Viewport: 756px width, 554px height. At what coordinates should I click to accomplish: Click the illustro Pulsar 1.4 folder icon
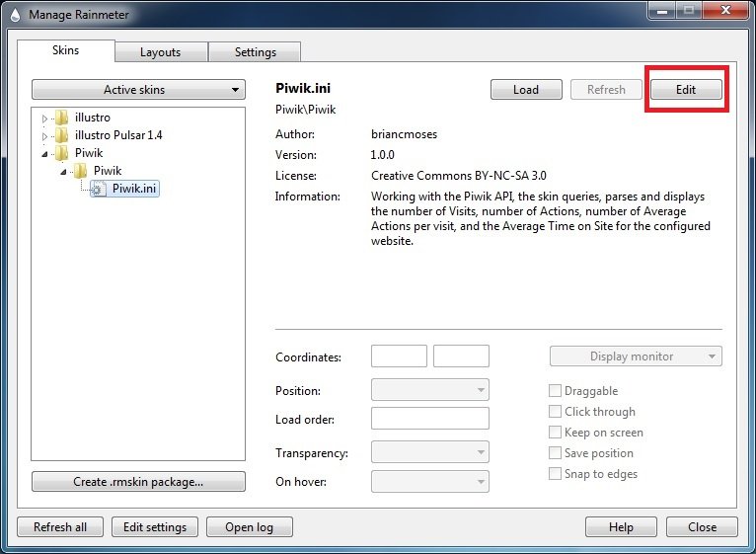[62, 135]
